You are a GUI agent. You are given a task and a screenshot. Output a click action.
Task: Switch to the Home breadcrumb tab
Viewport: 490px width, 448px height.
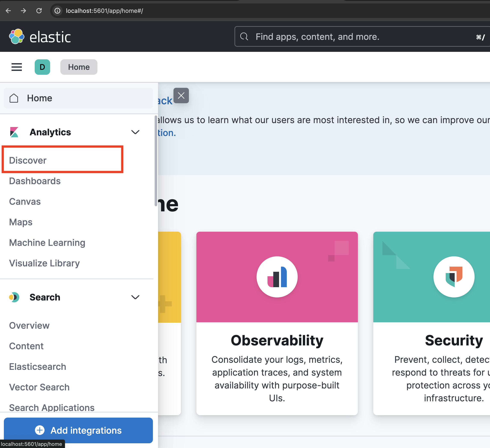79,67
